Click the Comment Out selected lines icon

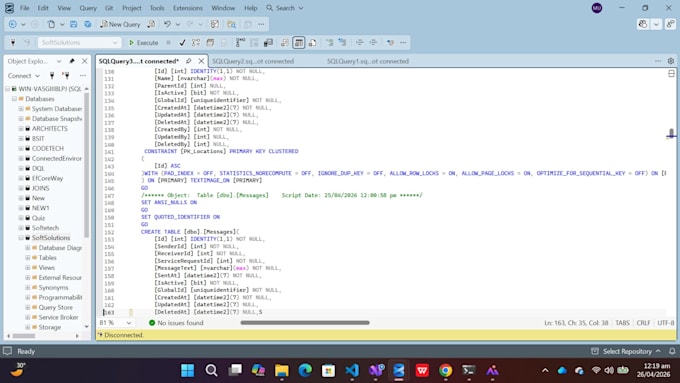click(x=330, y=43)
